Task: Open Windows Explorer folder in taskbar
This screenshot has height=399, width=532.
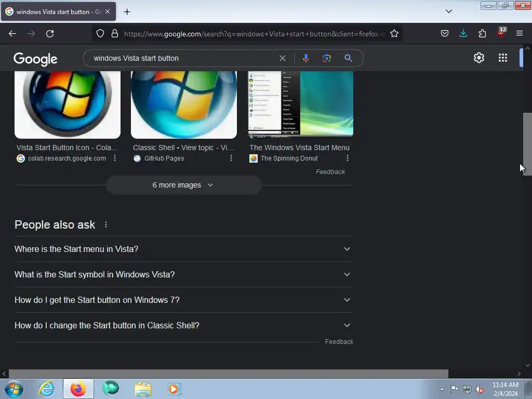Action: coord(143,389)
